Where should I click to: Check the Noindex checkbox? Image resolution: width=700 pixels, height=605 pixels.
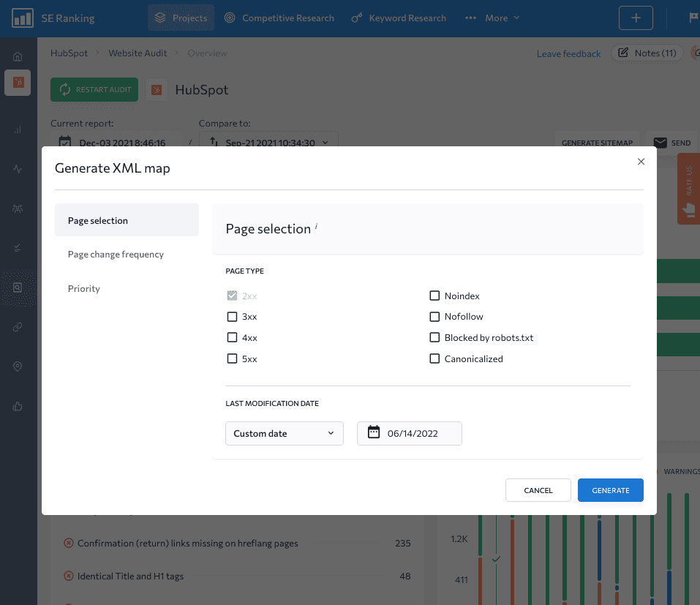[434, 296]
